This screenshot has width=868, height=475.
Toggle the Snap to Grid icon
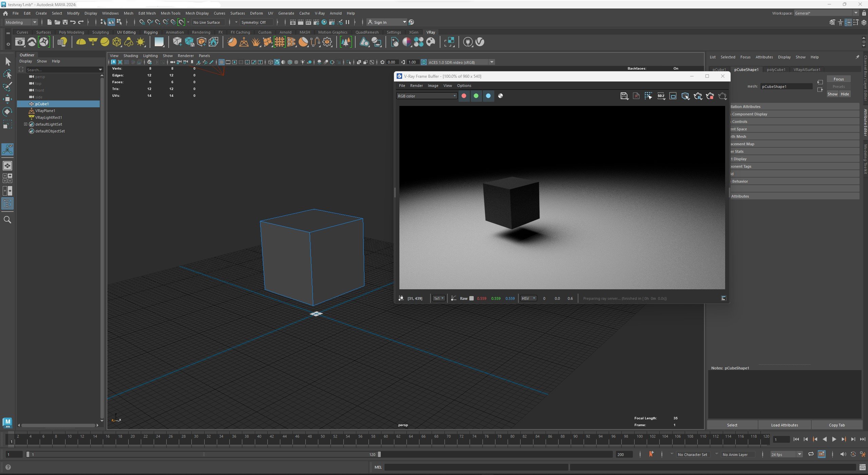[140, 22]
